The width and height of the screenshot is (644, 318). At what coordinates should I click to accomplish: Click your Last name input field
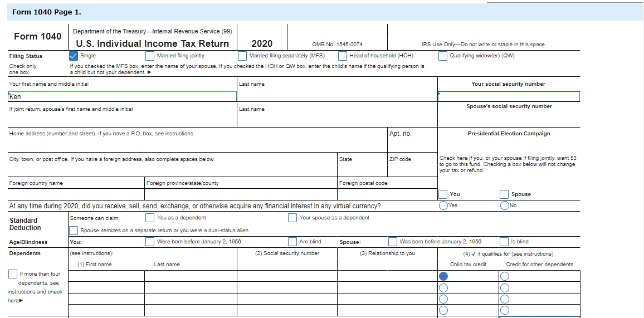point(337,96)
